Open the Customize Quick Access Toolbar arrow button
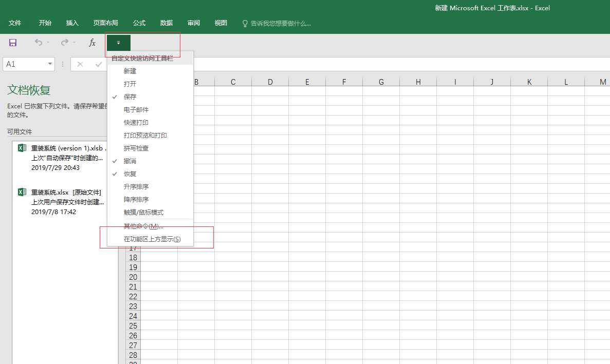 click(119, 43)
